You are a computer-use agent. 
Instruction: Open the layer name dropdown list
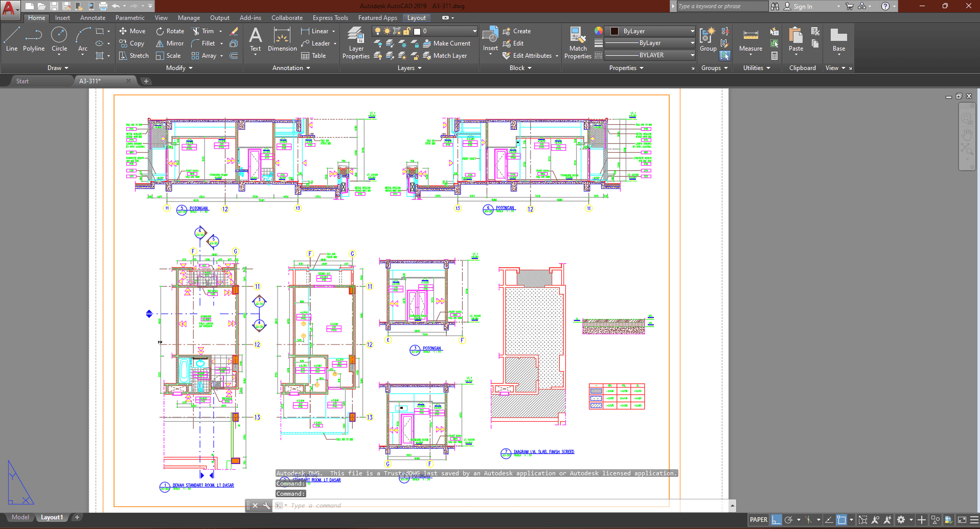pos(474,31)
